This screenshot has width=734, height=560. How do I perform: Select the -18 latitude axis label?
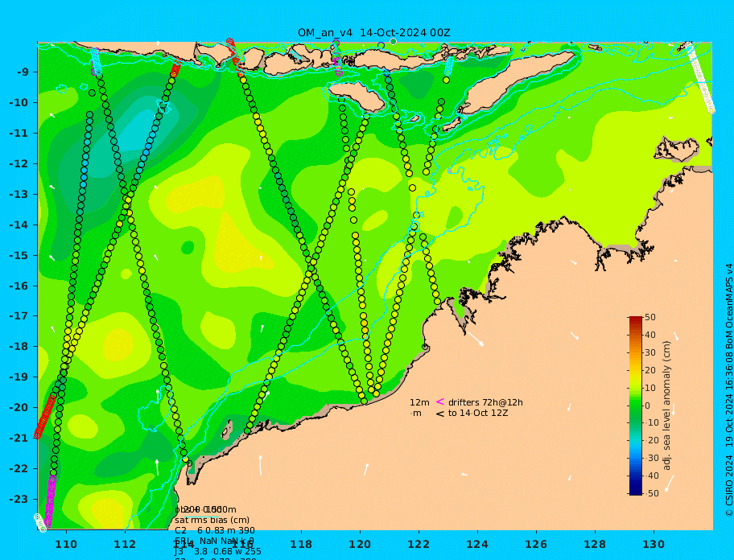pyautogui.click(x=19, y=347)
